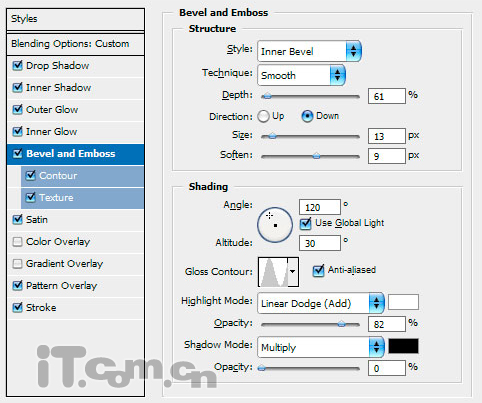Select the Texture sub-item in styles list
Image resolution: width=482 pixels, height=403 pixels.
pos(82,198)
